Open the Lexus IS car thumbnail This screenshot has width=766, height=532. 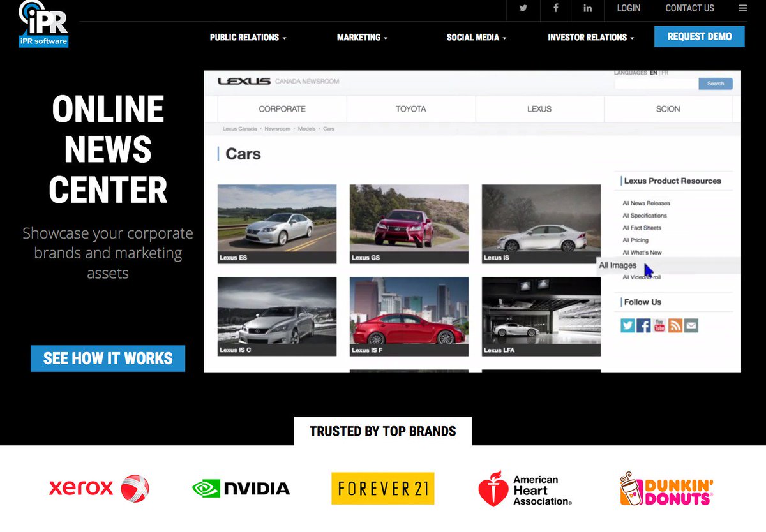coord(541,224)
